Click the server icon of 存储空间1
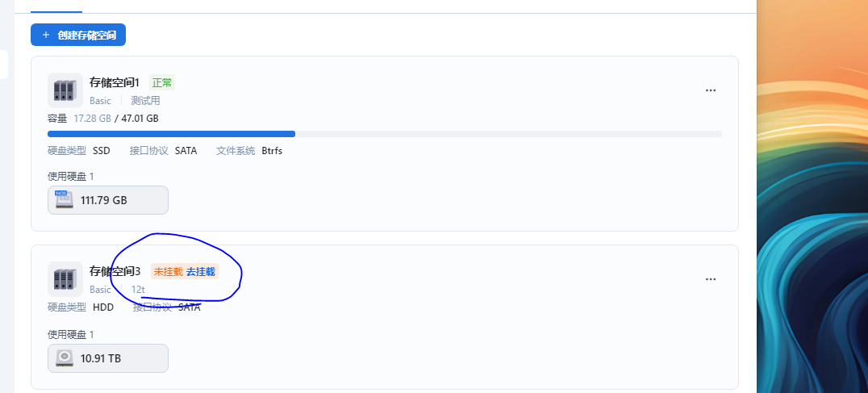This screenshot has width=868, height=393. coord(65,90)
